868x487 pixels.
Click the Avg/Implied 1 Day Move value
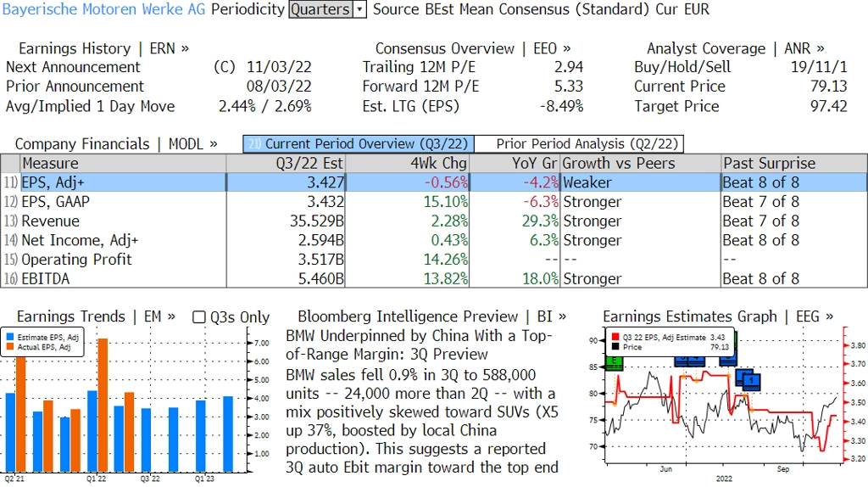(x=265, y=106)
